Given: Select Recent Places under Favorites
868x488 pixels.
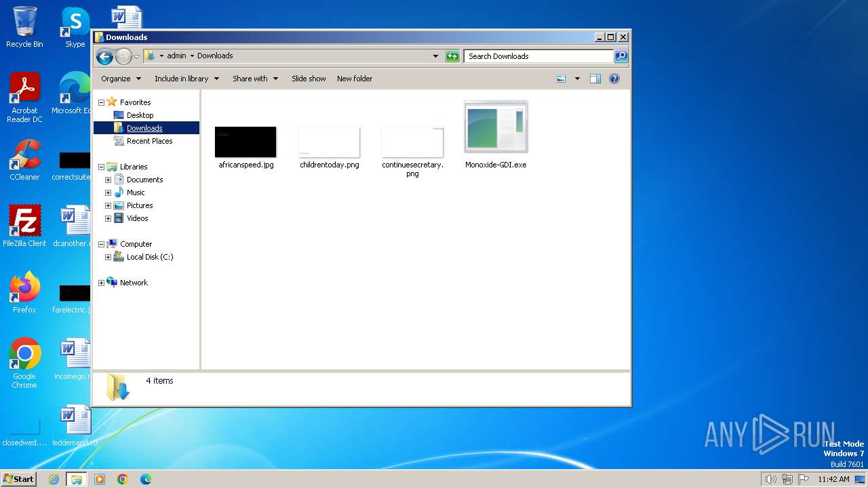Looking at the screenshot, I should pos(149,141).
